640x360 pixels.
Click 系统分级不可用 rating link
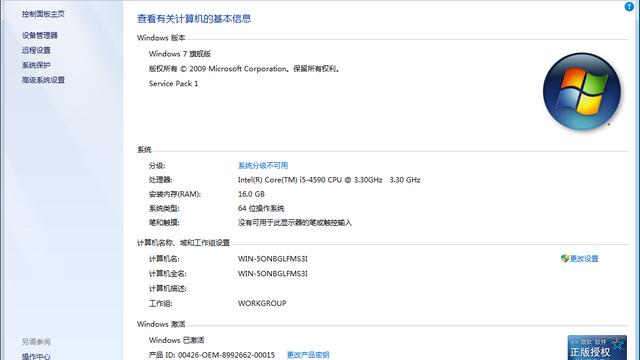[263, 165]
